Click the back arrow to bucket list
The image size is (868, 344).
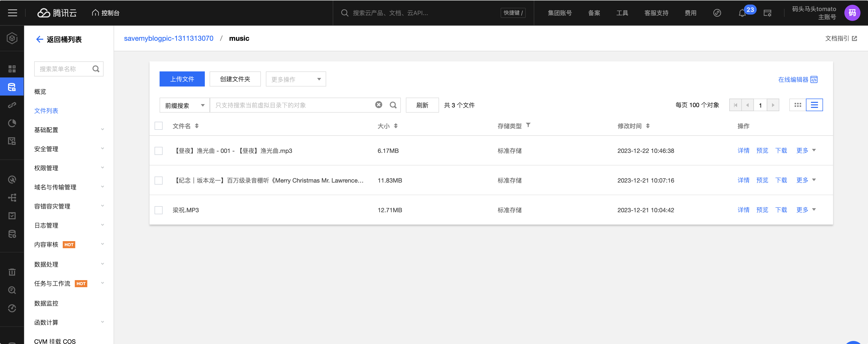coord(39,39)
